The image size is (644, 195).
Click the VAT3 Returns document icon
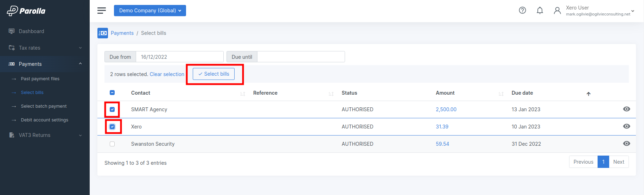[x=12, y=135]
